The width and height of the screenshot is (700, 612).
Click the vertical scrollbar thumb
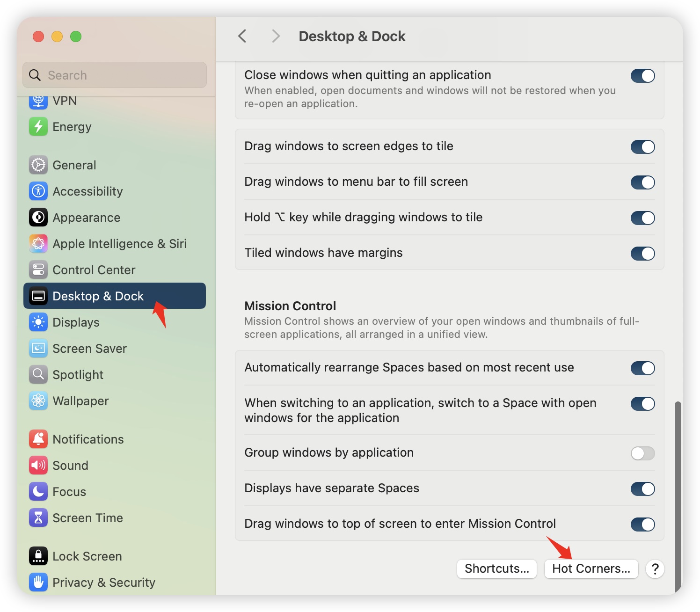pos(678,497)
